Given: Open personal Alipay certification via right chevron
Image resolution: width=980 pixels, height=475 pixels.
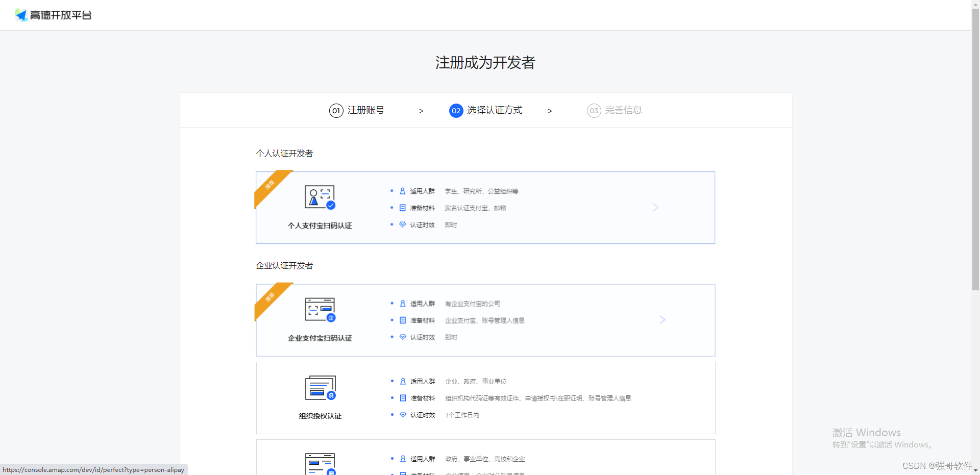Looking at the screenshot, I should [x=656, y=207].
